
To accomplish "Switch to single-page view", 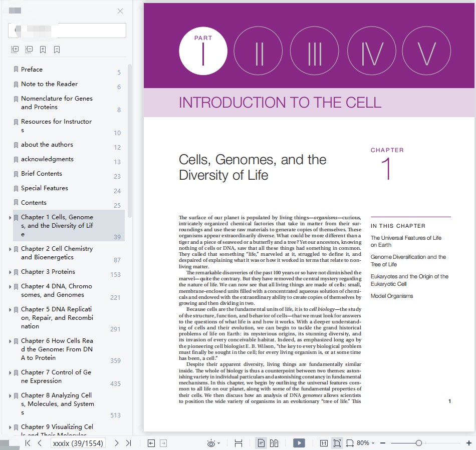I will (x=261, y=443).
